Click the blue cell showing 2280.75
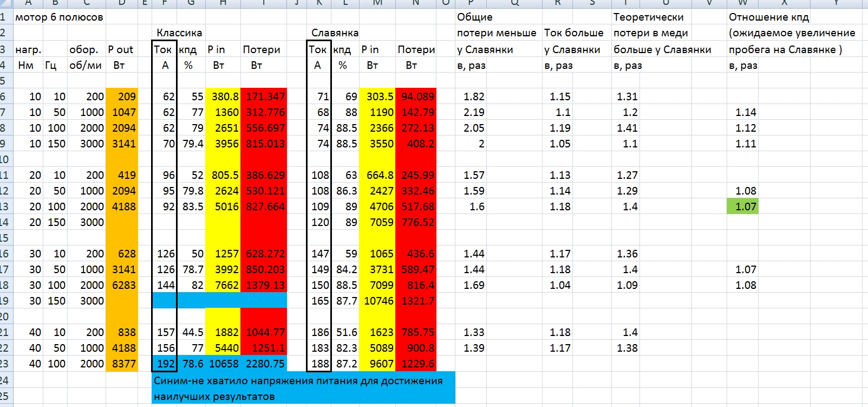 tap(264, 364)
